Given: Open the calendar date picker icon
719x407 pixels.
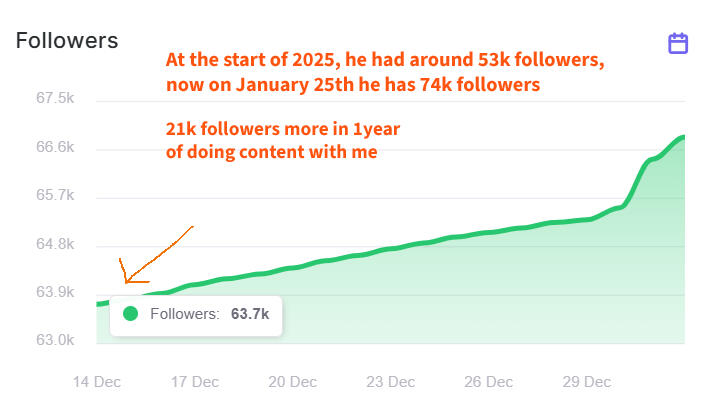Looking at the screenshot, I should [678, 43].
